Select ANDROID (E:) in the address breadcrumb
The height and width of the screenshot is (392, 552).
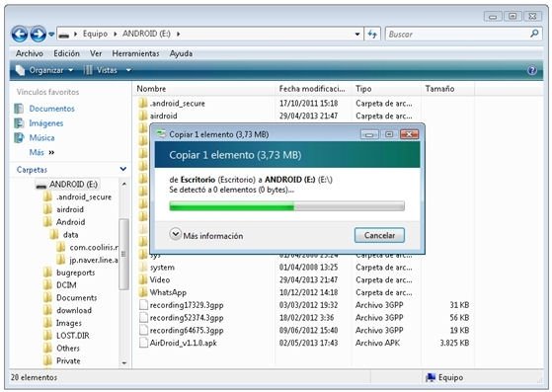coord(146,34)
